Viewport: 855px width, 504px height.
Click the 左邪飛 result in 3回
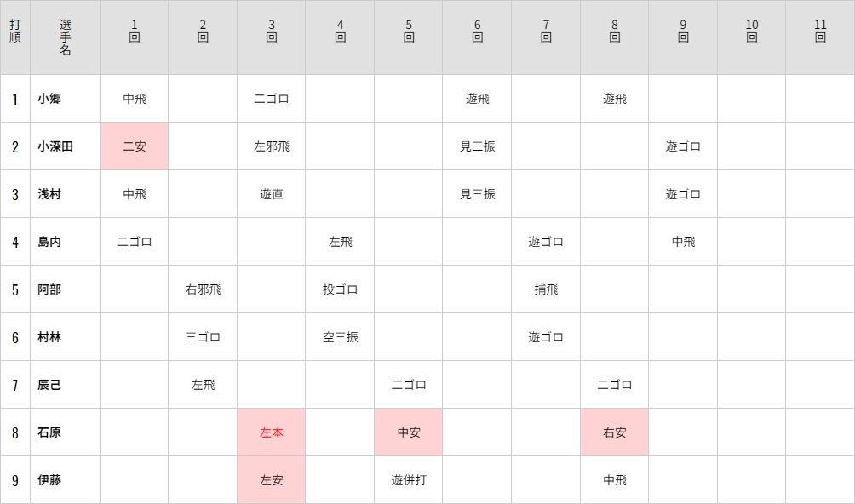point(271,146)
